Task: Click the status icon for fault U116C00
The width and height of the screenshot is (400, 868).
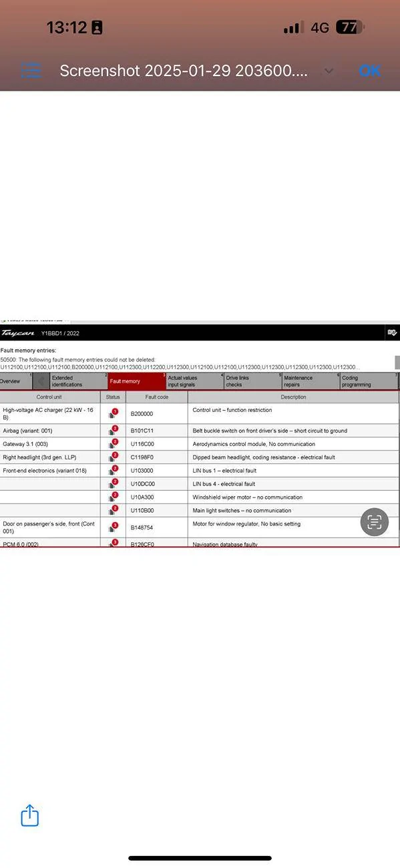Action: (x=113, y=443)
